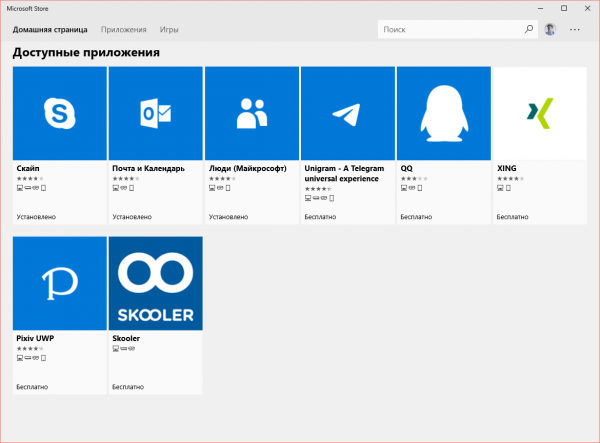Open the Pixiv UWP app icon

pos(59,284)
